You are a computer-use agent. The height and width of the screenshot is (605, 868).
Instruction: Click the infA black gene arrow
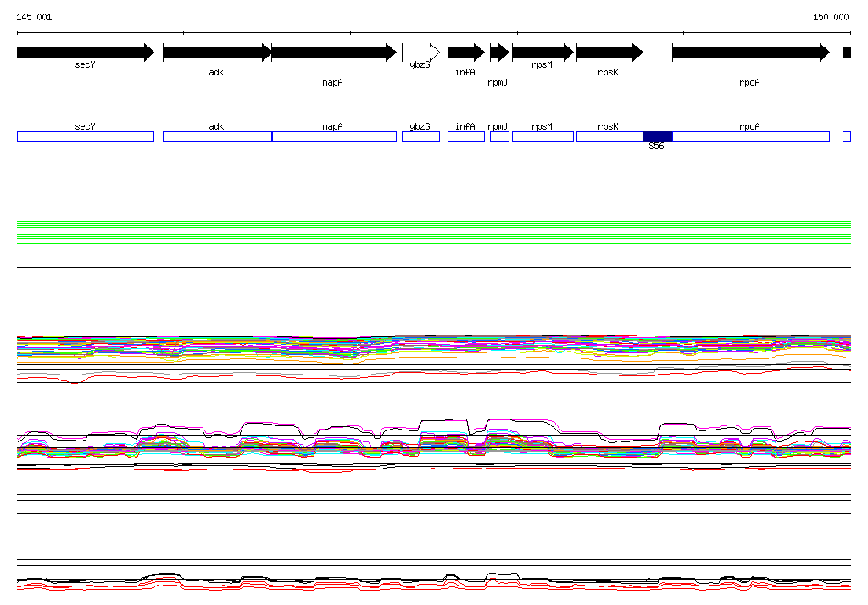coord(466,53)
